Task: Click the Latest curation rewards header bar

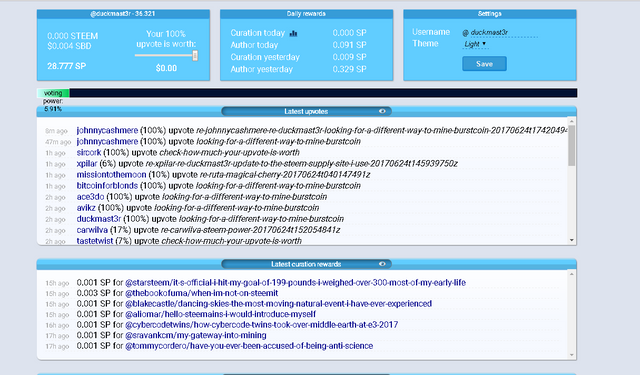Action: 306,264
